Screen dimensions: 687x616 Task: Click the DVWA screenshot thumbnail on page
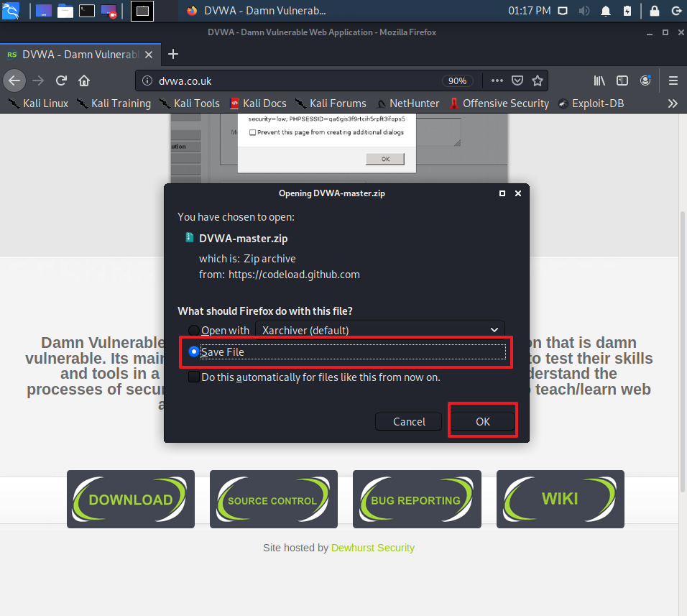[340, 148]
